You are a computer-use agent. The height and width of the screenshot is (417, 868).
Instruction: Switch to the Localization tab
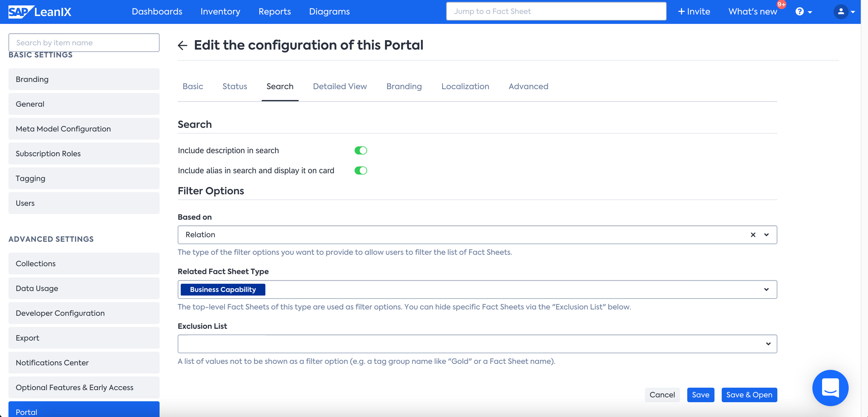click(465, 86)
